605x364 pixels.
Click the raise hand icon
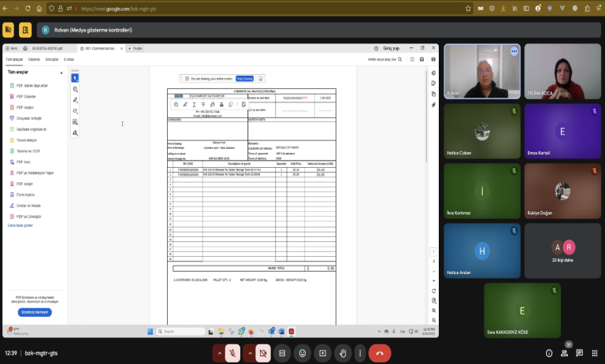coord(343,353)
